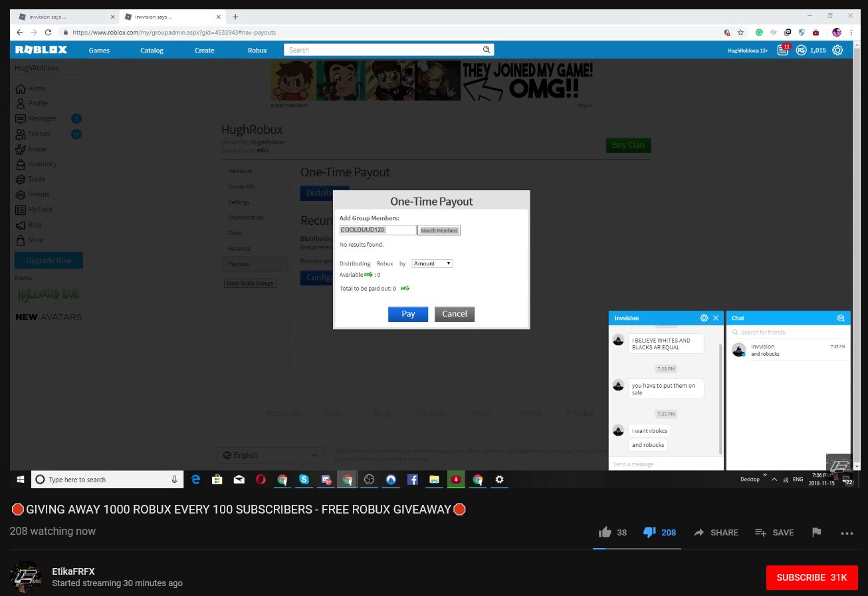Click the Chrome back arrow
Image resolution: width=868 pixels, height=596 pixels.
pyautogui.click(x=19, y=32)
